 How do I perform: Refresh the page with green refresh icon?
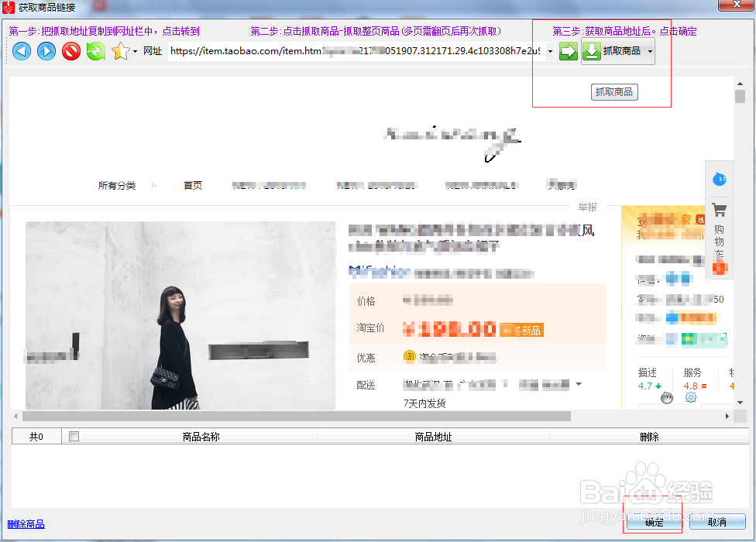(96, 51)
